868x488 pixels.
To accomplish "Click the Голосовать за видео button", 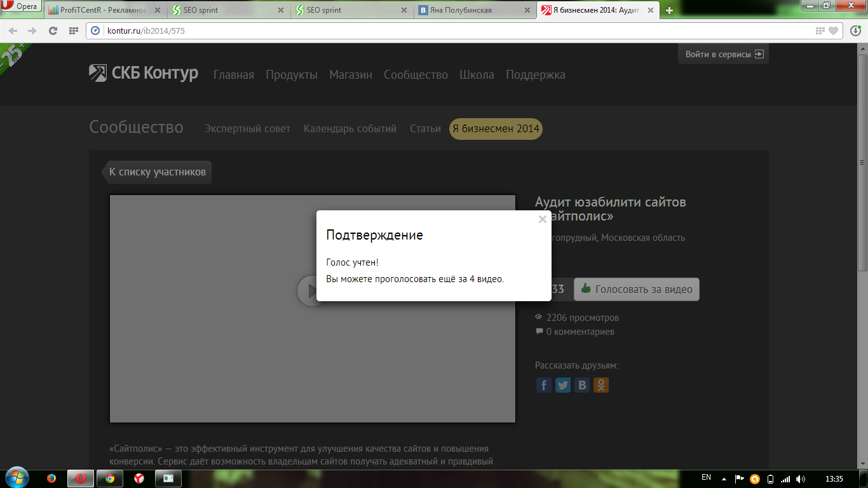I will [637, 289].
